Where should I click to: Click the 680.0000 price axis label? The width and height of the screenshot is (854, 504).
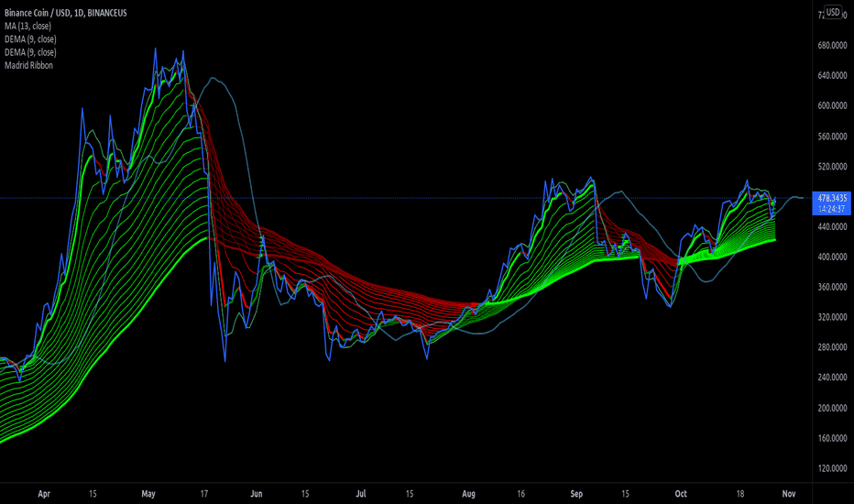pyautogui.click(x=832, y=46)
